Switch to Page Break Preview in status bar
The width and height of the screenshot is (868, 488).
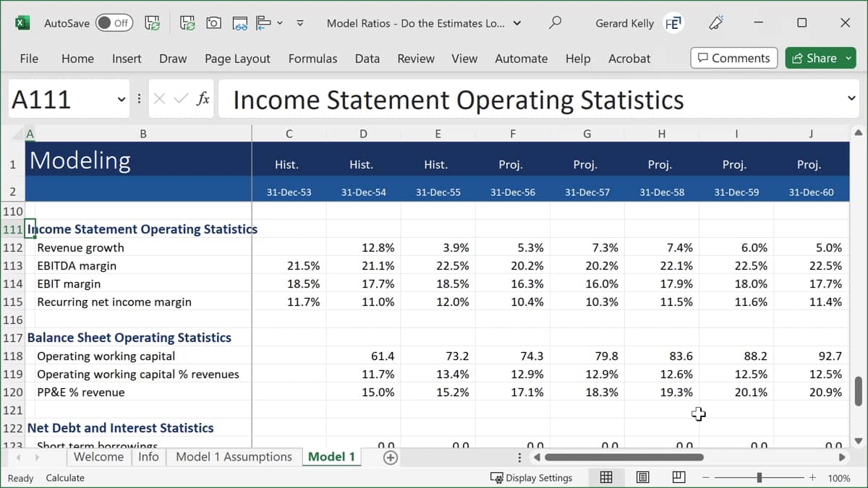point(678,477)
